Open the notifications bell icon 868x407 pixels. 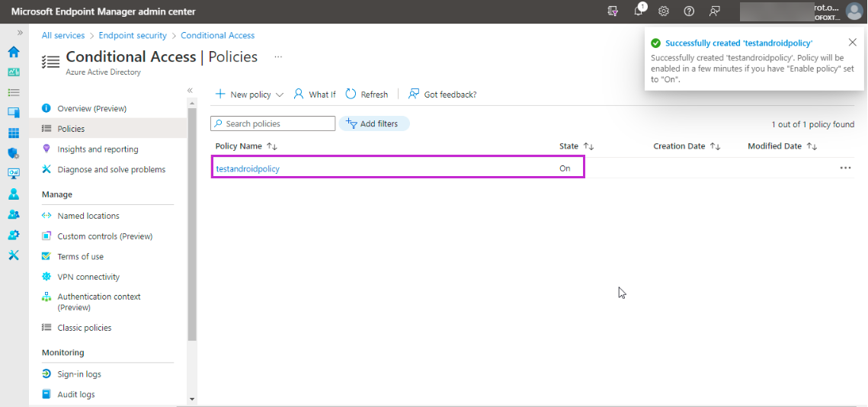pyautogui.click(x=639, y=11)
